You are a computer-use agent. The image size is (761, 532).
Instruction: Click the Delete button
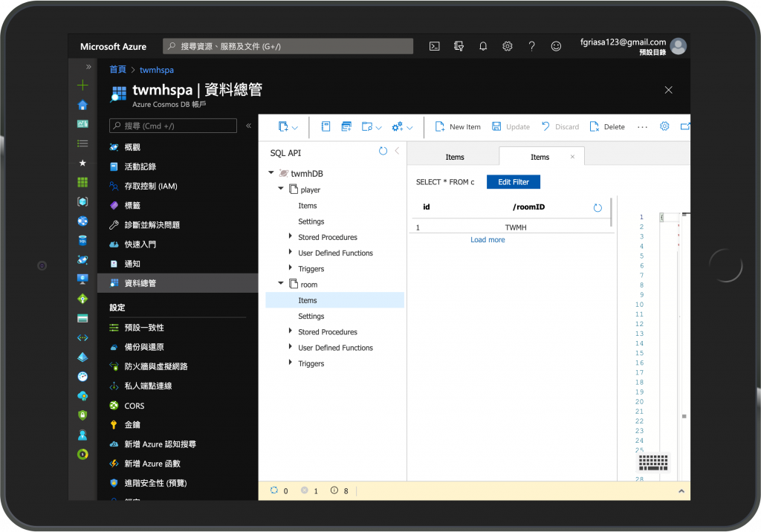607,127
